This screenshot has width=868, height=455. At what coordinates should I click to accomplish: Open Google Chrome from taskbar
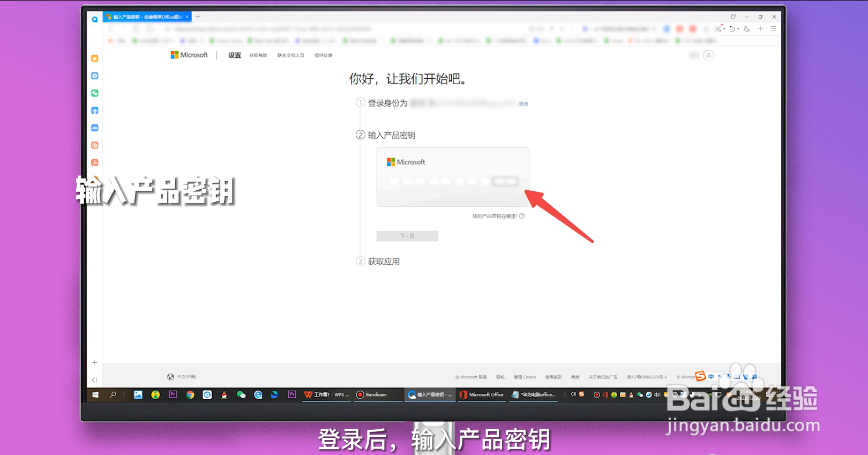(190, 395)
